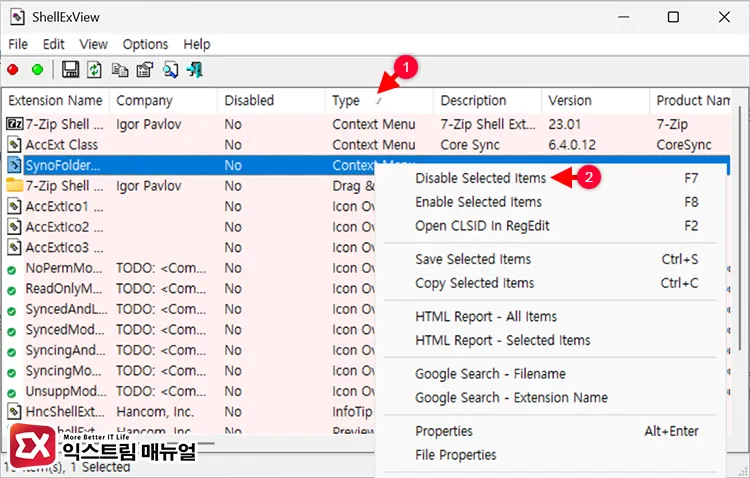The width and height of the screenshot is (750, 478).
Task: Click the Refresh toolbar icon
Action: pyautogui.click(x=94, y=70)
